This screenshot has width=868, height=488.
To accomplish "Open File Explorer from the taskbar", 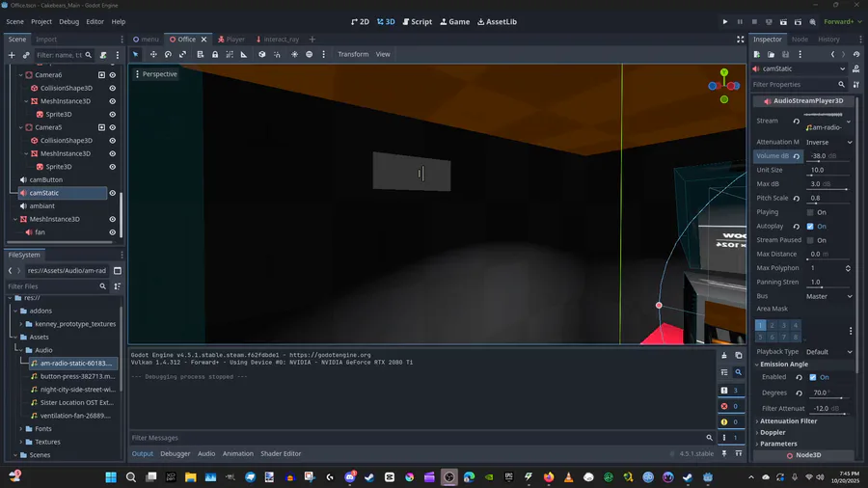I will point(190,477).
